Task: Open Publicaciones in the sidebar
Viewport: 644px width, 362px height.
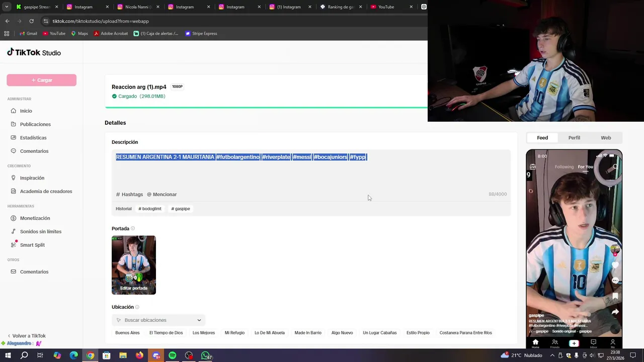Action: [x=35, y=124]
